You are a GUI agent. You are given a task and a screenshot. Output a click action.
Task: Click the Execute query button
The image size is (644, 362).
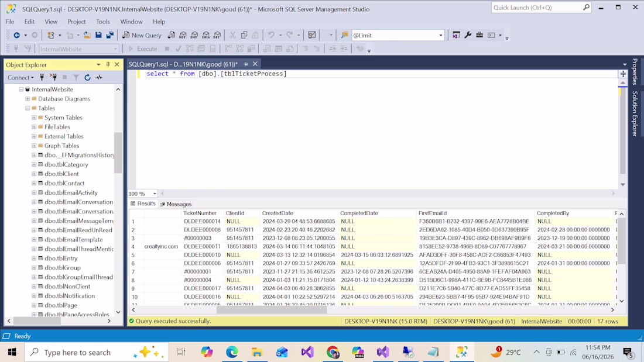142,49
